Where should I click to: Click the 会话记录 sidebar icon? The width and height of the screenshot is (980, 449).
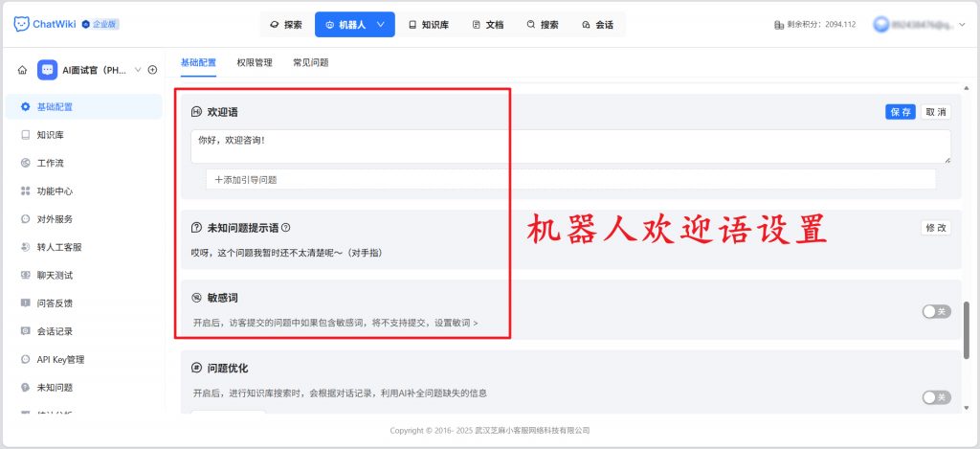(25, 331)
